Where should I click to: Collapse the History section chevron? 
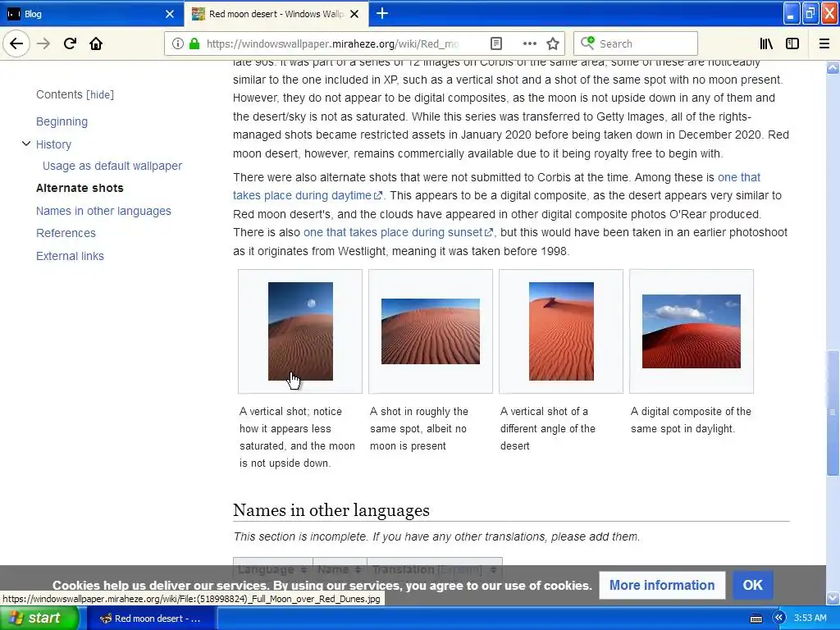25,144
